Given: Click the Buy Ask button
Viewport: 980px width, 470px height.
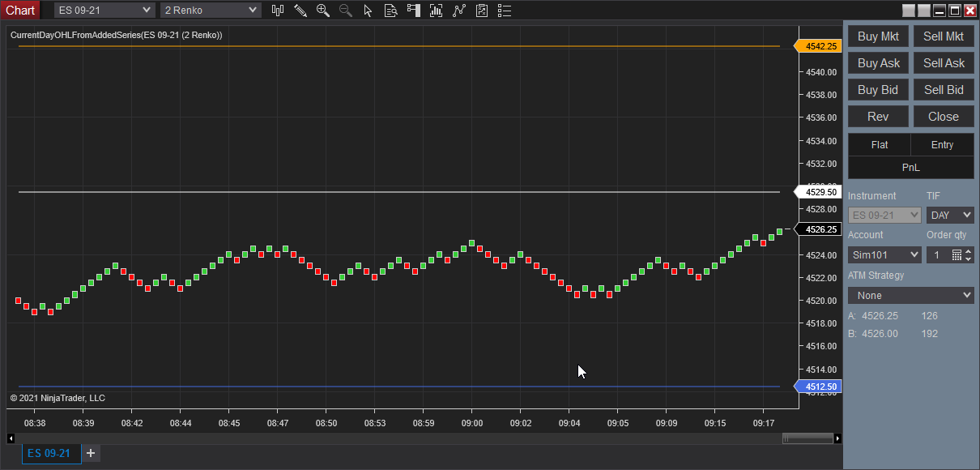Looking at the screenshot, I should pos(878,63).
